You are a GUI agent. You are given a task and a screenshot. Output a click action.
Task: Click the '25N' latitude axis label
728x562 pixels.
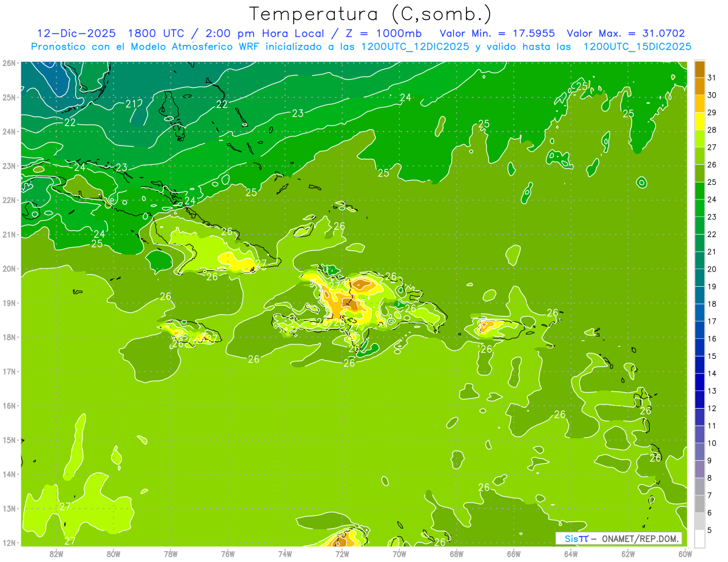coord(8,97)
